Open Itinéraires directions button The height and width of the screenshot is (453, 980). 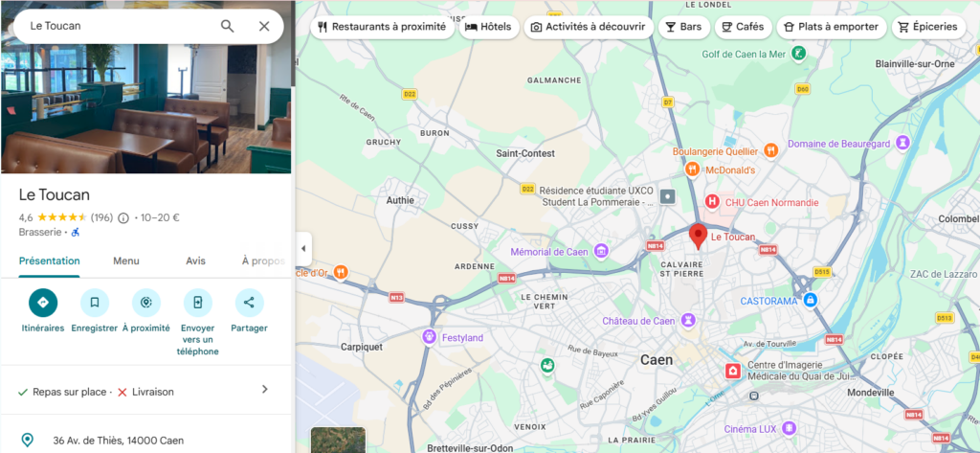[x=43, y=303]
